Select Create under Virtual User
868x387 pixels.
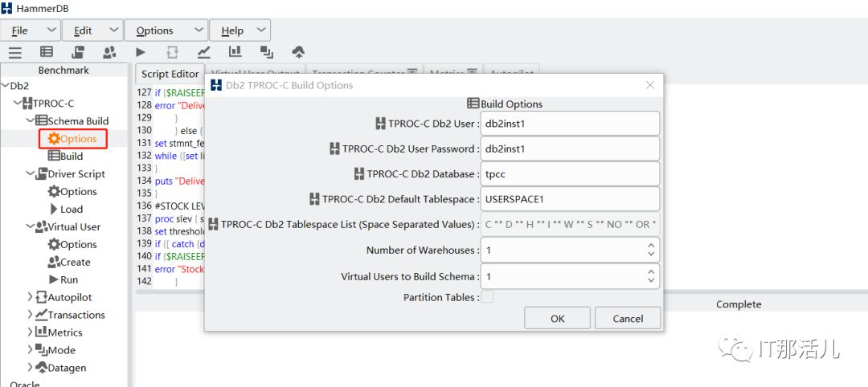69,263
